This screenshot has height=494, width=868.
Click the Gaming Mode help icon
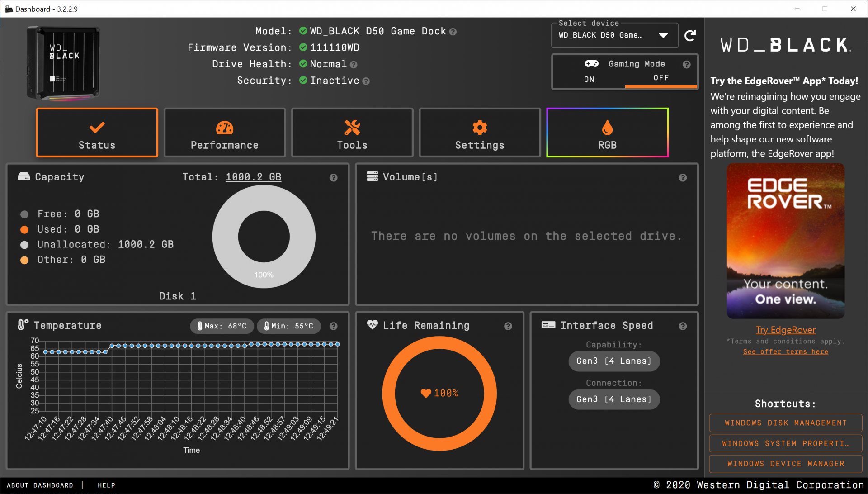(686, 64)
